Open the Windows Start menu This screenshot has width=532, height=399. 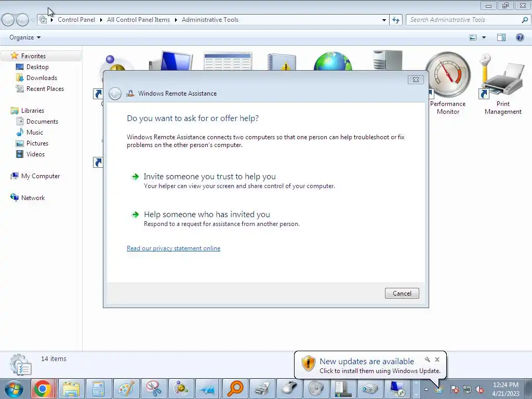[14, 389]
